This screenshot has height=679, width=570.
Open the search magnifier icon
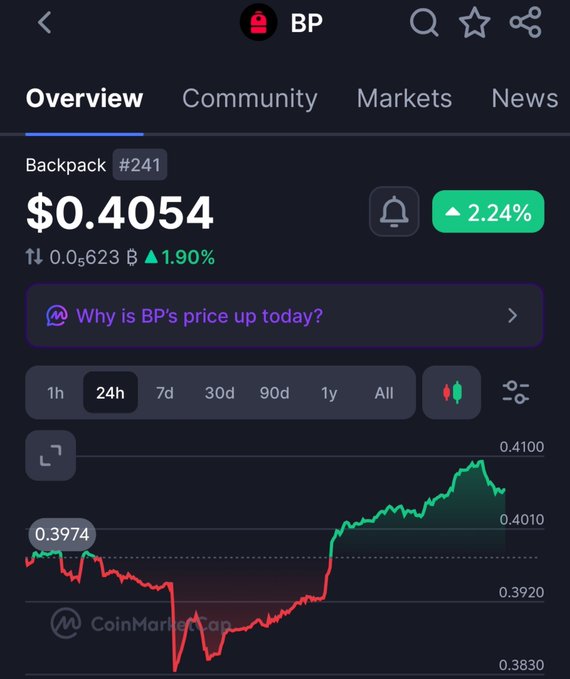coord(424,22)
